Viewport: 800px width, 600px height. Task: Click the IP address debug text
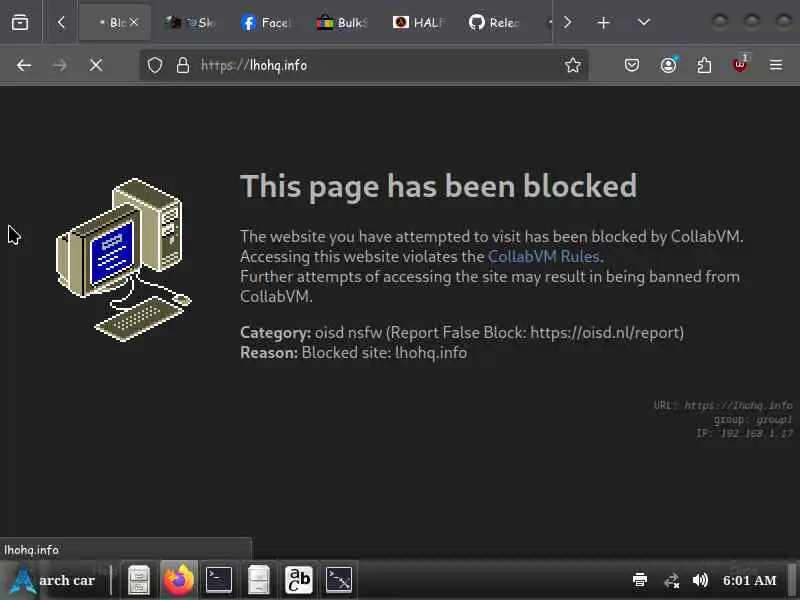744,433
